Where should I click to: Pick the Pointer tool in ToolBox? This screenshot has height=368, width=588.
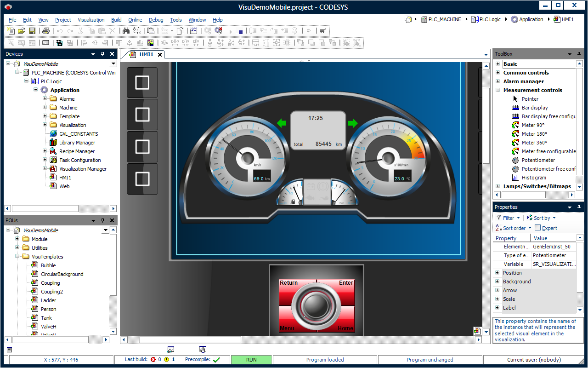(530, 99)
